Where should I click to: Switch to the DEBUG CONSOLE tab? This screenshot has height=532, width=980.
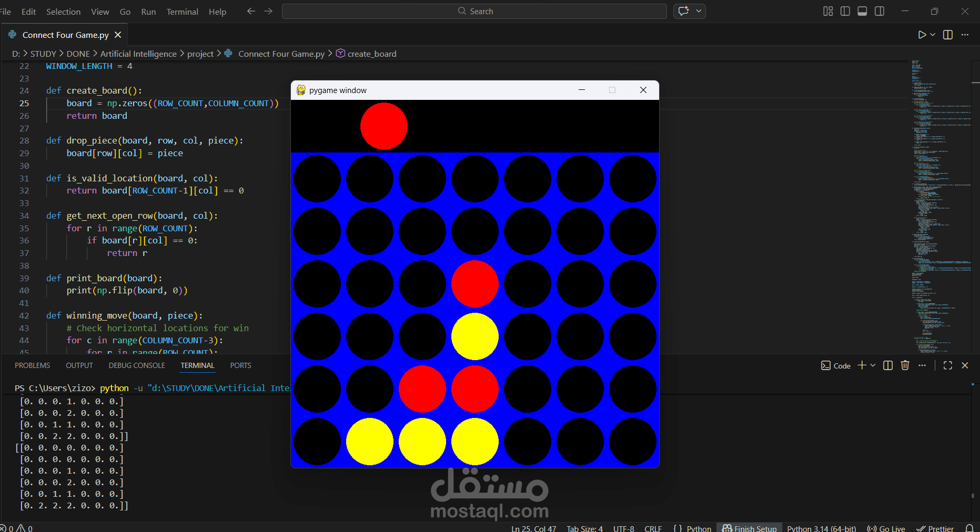[x=136, y=365]
